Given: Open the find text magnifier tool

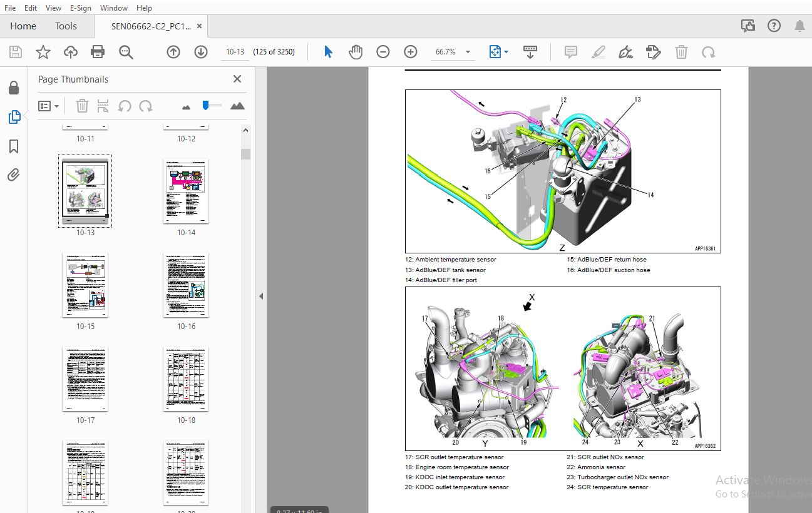Looking at the screenshot, I should (126, 52).
